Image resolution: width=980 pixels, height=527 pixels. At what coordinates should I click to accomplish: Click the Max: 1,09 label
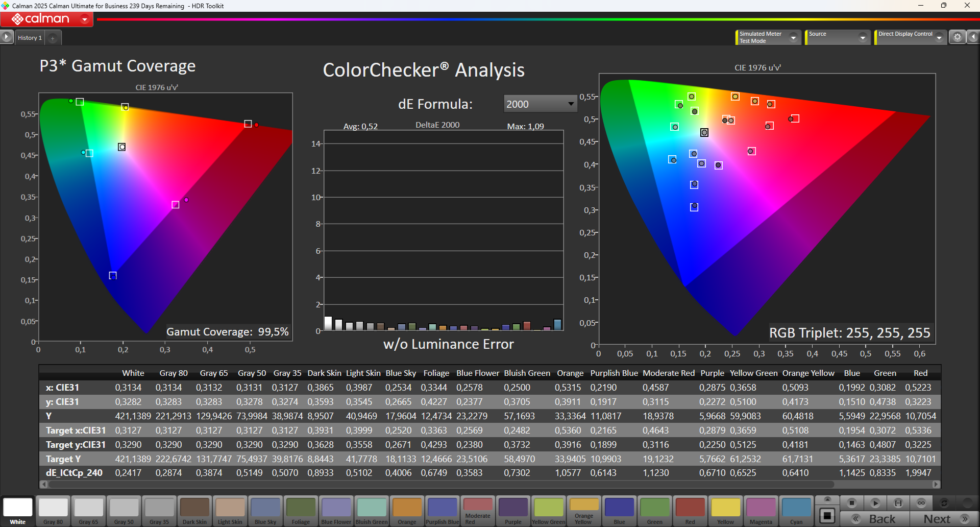coord(525,126)
